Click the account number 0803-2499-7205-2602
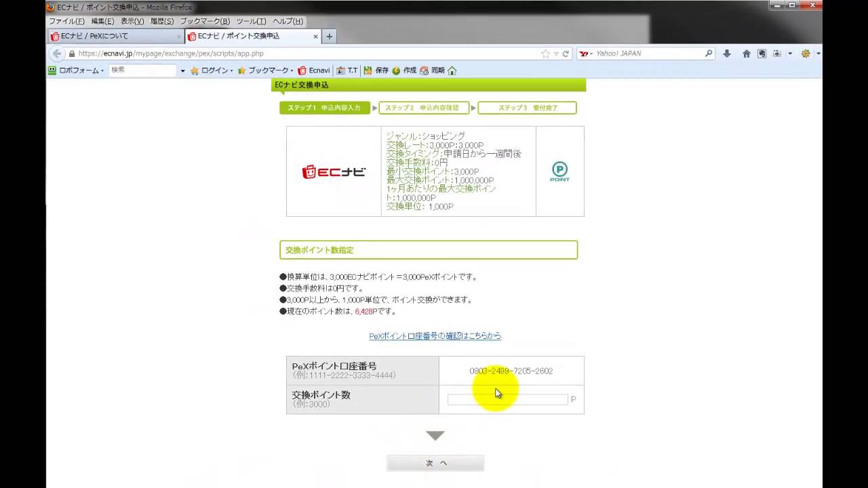Image resolution: width=868 pixels, height=488 pixels. coord(511,371)
